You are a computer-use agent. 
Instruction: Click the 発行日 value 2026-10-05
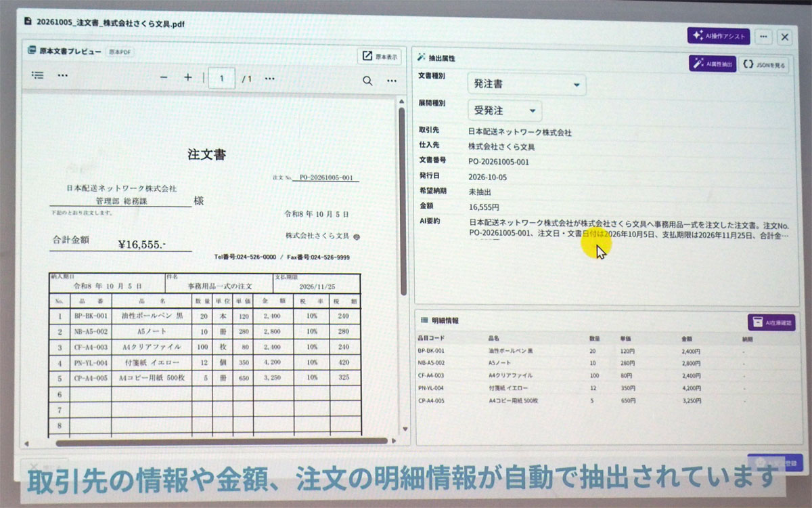pos(487,177)
